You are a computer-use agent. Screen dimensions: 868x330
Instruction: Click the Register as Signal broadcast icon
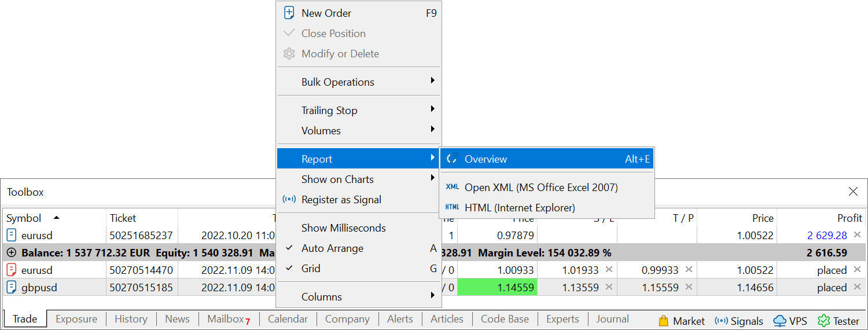[x=289, y=199]
